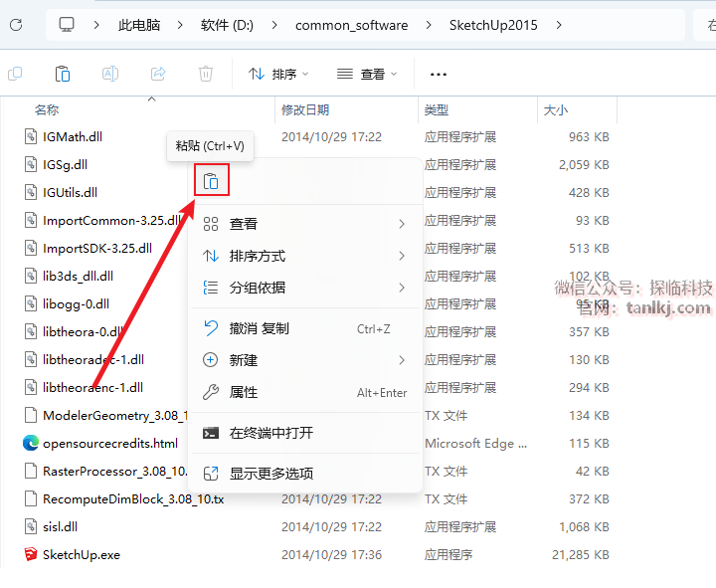Sort by 名称 column header
This screenshot has height=588, width=716.
47,110
